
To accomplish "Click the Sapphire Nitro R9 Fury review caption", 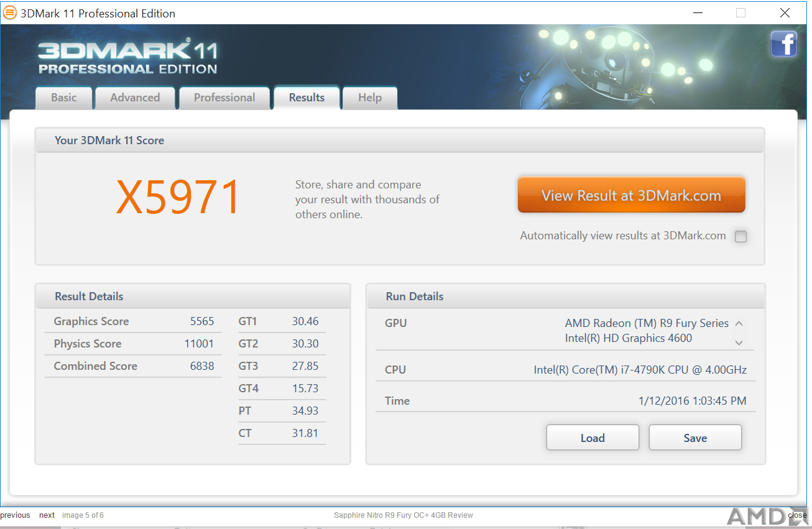I will point(404,515).
